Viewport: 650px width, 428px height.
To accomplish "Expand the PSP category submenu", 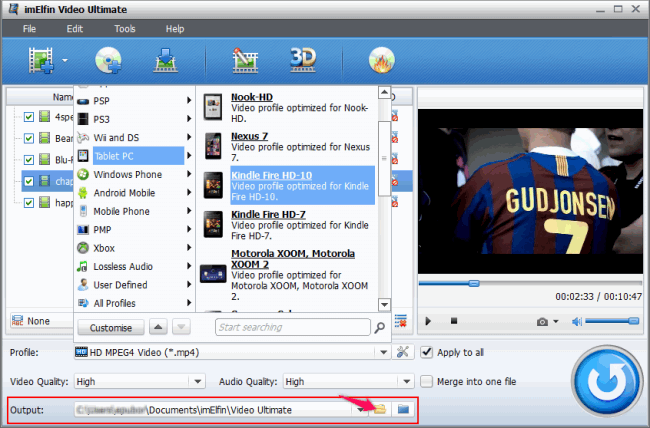I will [189, 101].
